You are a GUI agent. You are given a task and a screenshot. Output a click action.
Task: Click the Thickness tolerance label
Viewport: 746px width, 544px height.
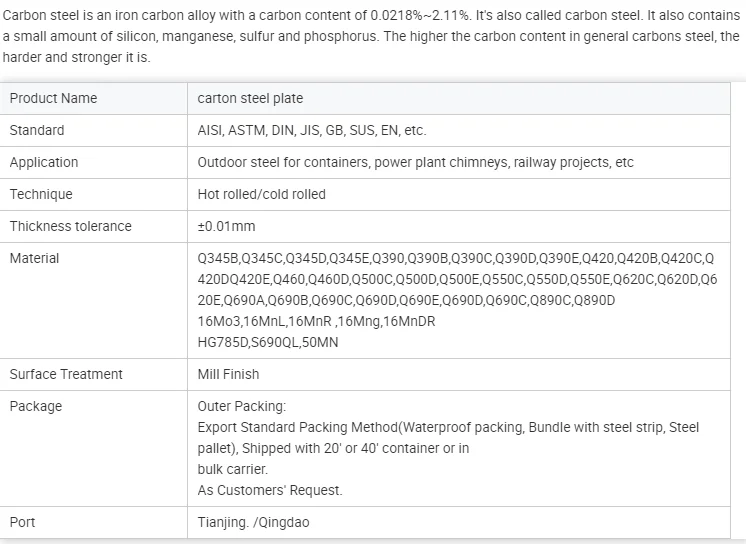pyautogui.click(x=70, y=226)
